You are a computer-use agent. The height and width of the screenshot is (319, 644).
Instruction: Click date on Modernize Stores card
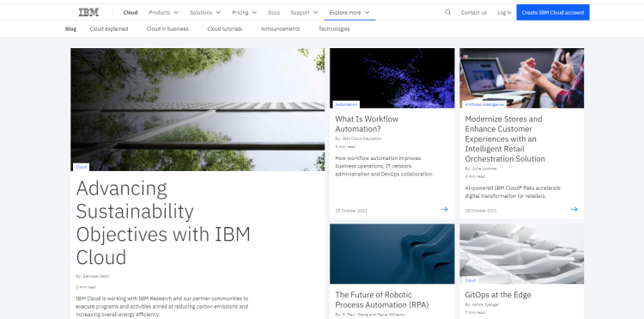481,211
